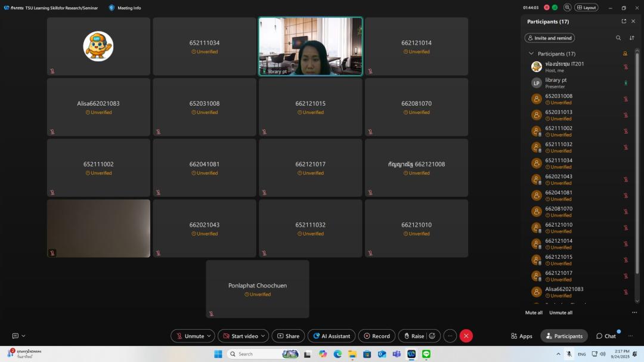Raise your hand
This screenshot has width=644, height=362.
[x=413, y=336]
